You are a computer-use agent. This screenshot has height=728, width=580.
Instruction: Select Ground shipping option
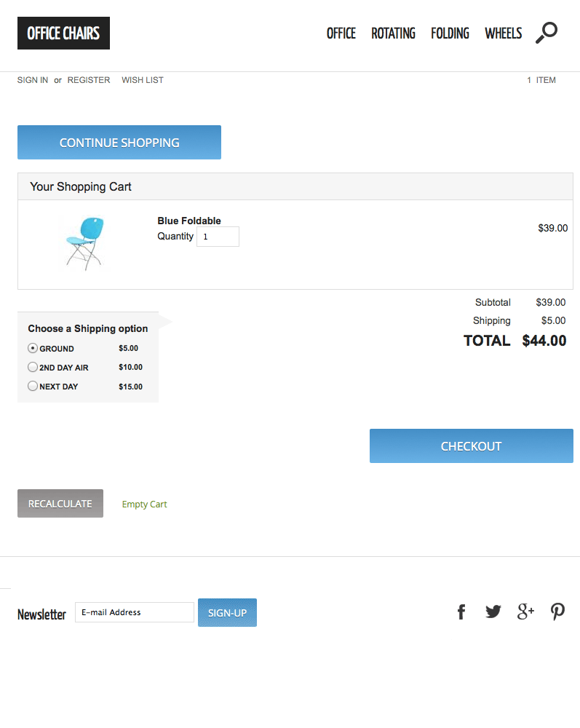33,348
